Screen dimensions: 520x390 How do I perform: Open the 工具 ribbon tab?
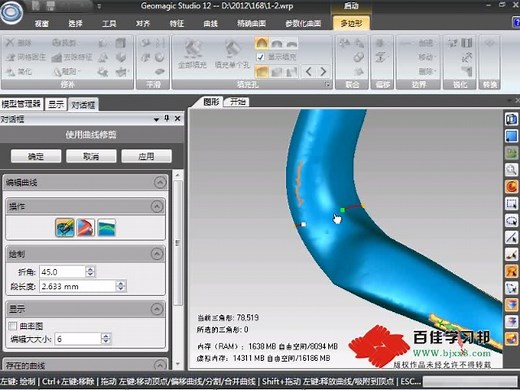[x=109, y=23]
